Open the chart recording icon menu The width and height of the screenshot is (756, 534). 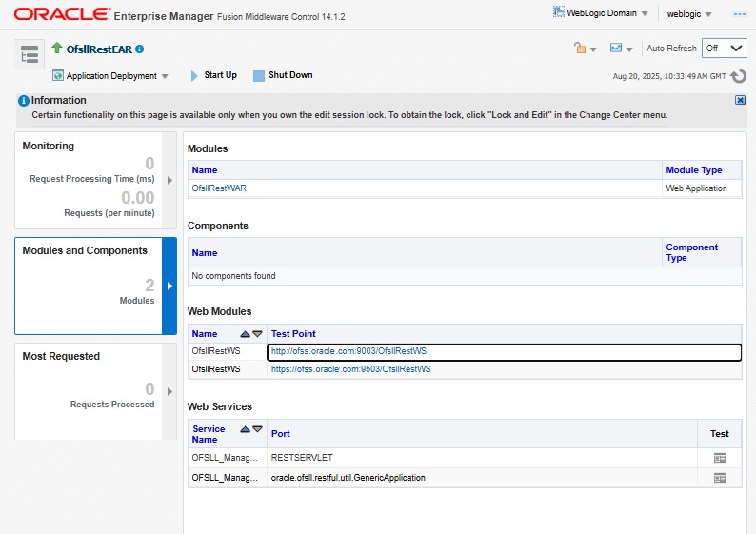(x=621, y=49)
